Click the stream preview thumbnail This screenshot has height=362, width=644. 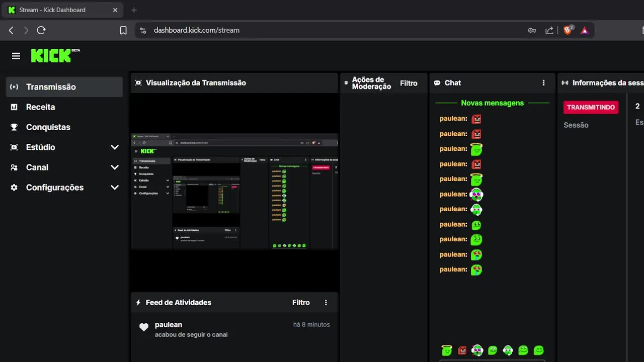click(x=234, y=191)
